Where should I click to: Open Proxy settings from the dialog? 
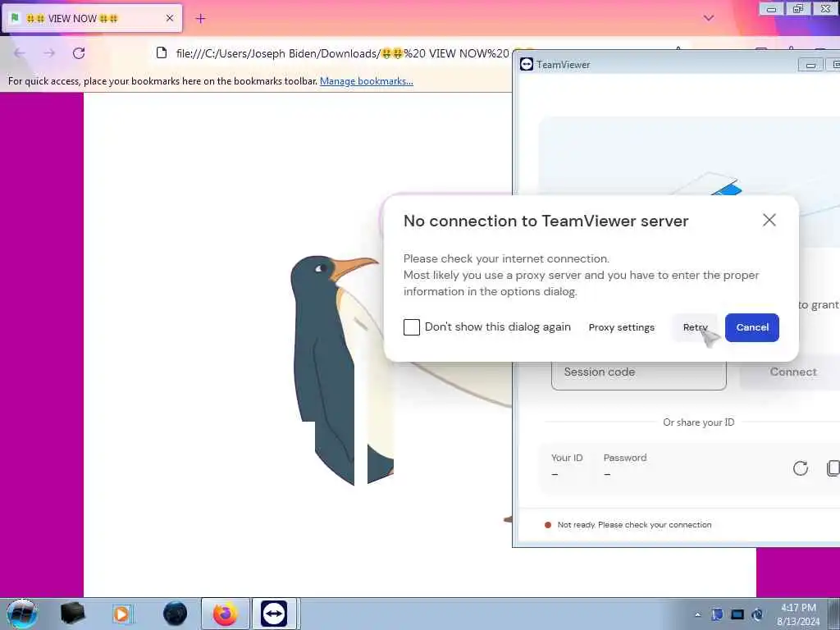click(x=622, y=327)
